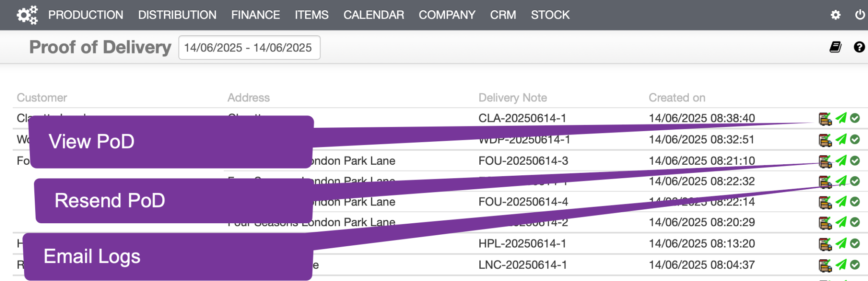Sort by Created on column header
This screenshot has height=281, width=868.
click(677, 98)
